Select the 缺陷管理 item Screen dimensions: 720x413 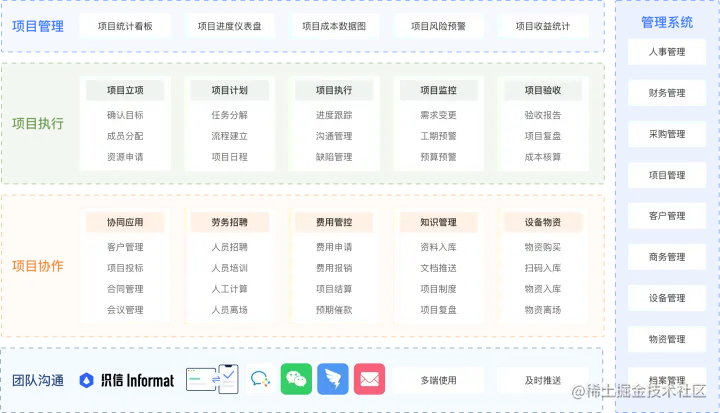pos(334,157)
